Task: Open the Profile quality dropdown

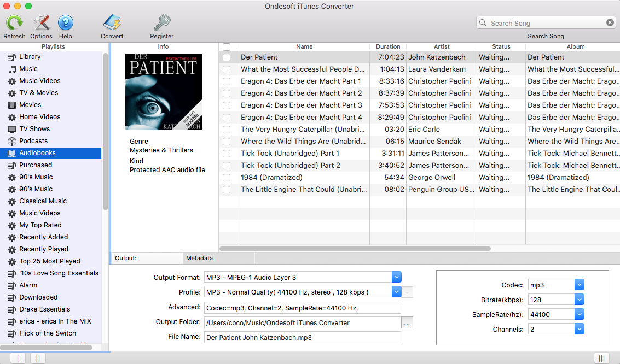Action: [x=396, y=292]
